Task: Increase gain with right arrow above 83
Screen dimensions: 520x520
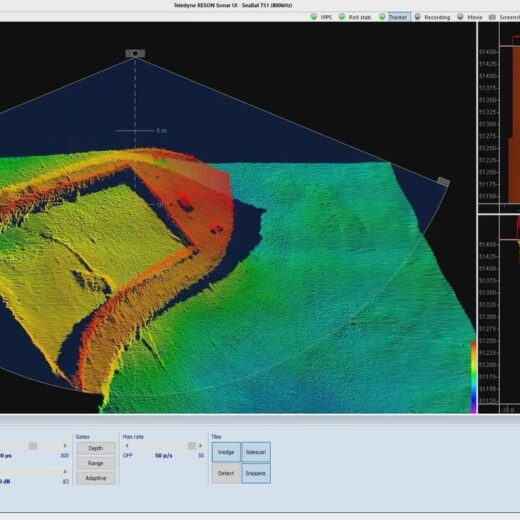Action: [x=65, y=471]
